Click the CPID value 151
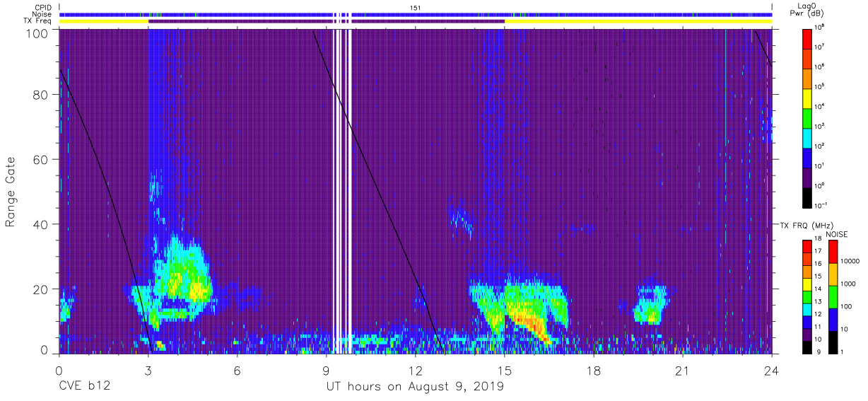 [416, 8]
